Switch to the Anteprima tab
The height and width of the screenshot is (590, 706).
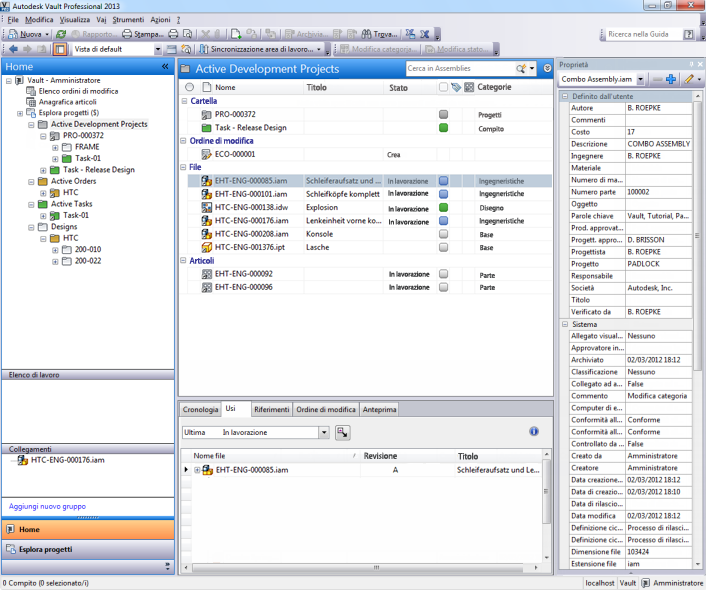coord(380,409)
